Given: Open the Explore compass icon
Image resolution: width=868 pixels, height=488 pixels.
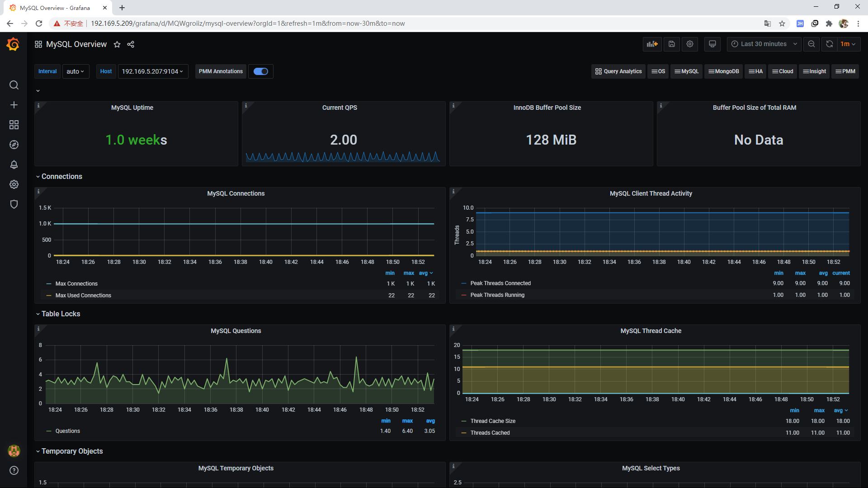Looking at the screenshot, I should pos(14,145).
